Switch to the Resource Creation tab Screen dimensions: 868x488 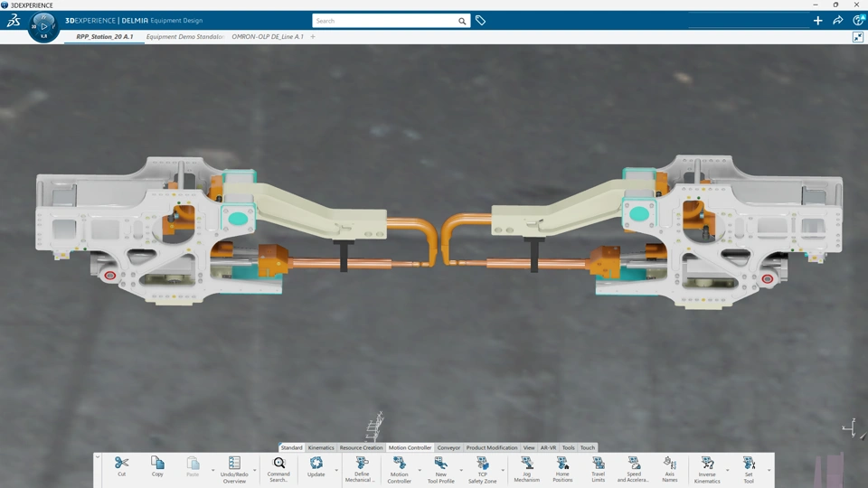pyautogui.click(x=361, y=447)
